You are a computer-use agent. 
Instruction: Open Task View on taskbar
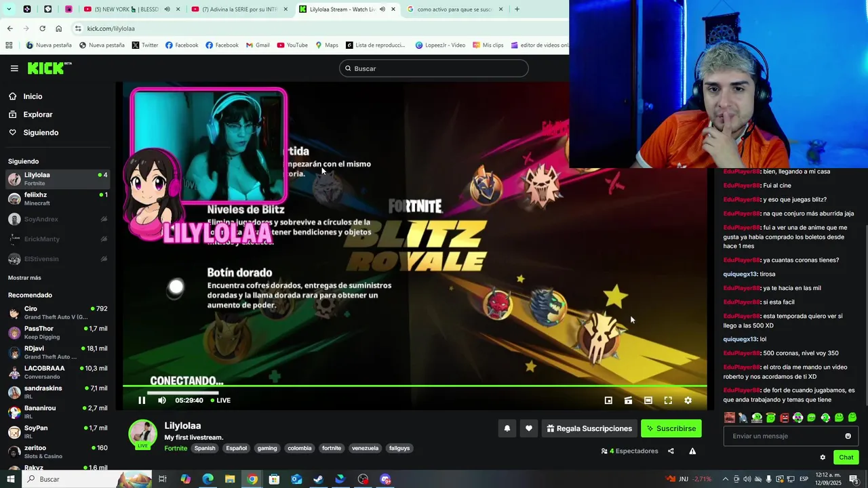click(163, 479)
